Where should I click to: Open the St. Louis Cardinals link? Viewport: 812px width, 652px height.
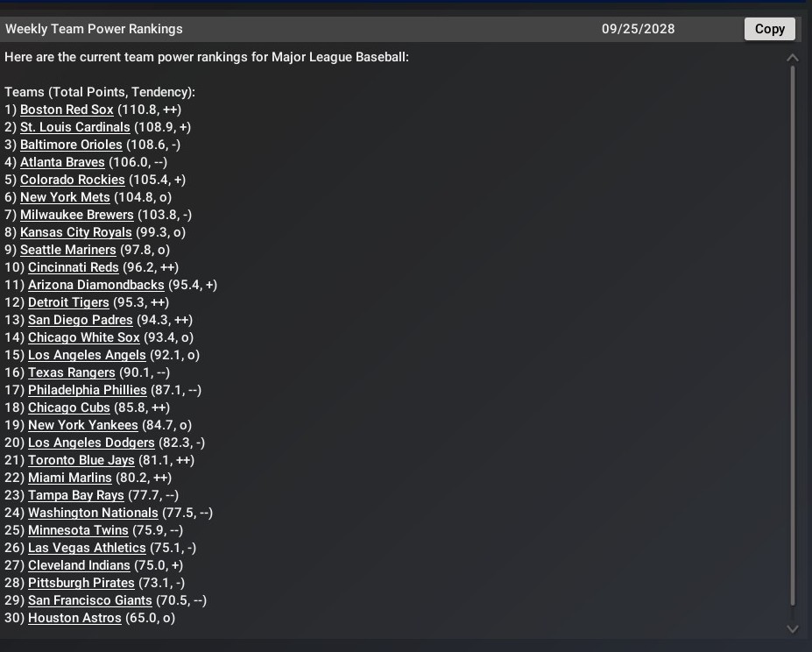click(75, 127)
